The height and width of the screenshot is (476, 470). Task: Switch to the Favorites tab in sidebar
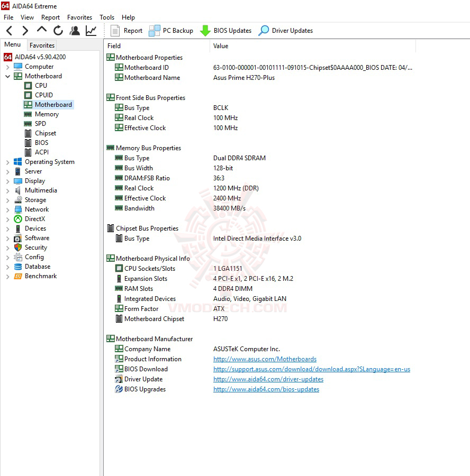tap(42, 45)
